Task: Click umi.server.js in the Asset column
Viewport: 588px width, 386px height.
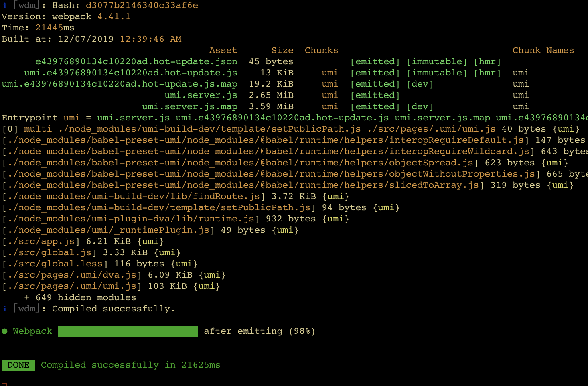Action: [201, 95]
